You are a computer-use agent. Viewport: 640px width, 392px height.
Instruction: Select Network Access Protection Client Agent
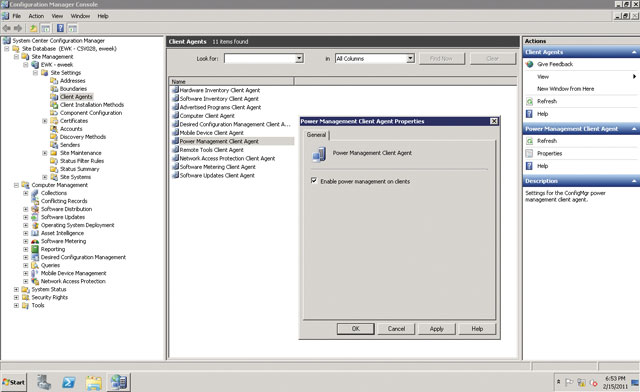227,158
